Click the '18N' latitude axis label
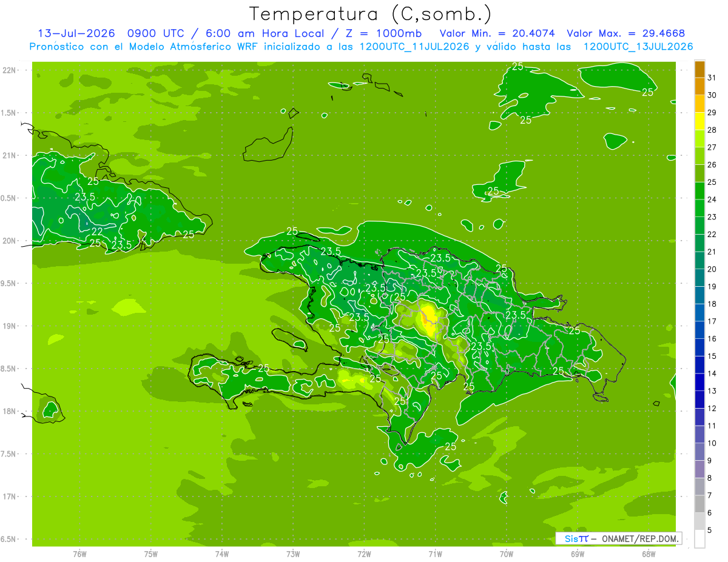This screenshot has height=562, width=728. tap(10, 411)
